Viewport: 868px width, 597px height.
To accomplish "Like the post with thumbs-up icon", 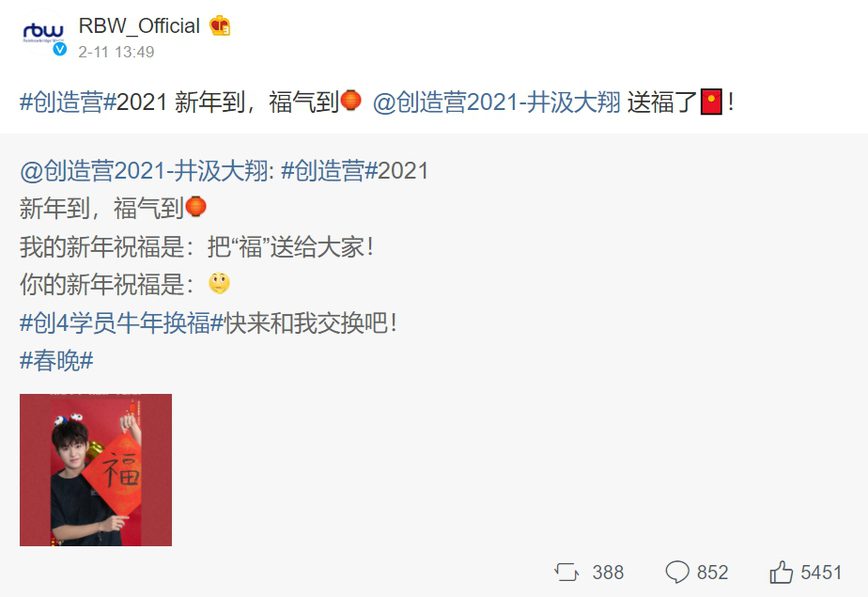I will point(781,572).
